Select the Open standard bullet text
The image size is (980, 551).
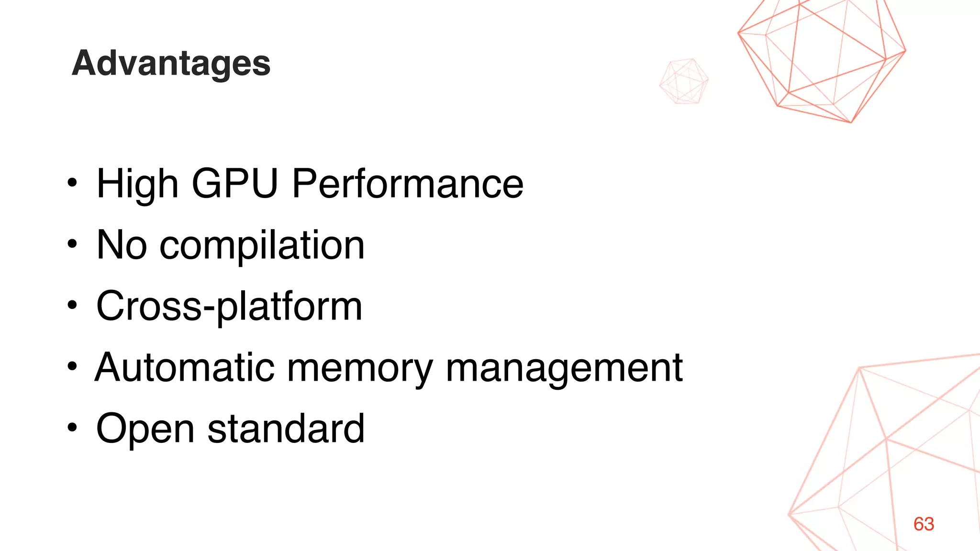pos(230,429)
